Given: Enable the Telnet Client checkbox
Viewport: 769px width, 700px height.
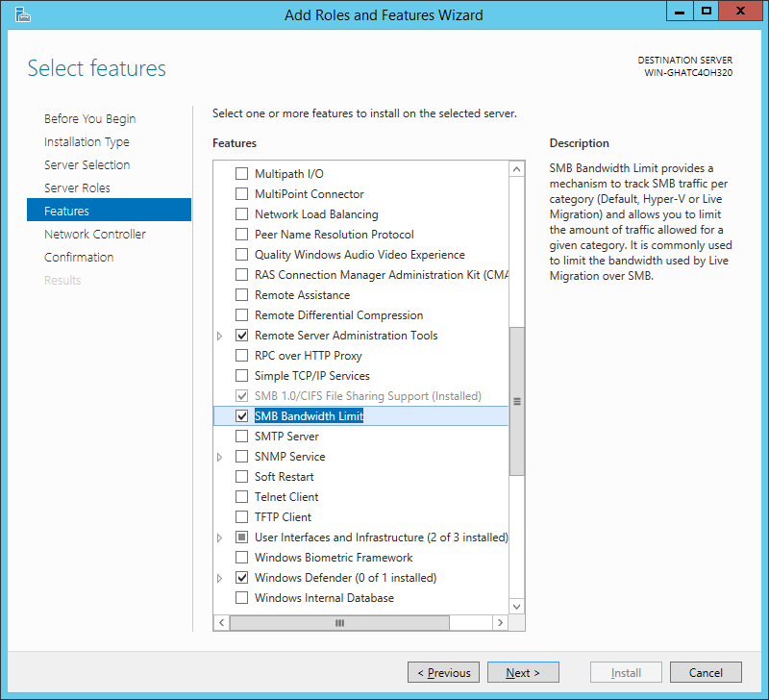Looking at the screenshot, I should [x=242, y=497].
